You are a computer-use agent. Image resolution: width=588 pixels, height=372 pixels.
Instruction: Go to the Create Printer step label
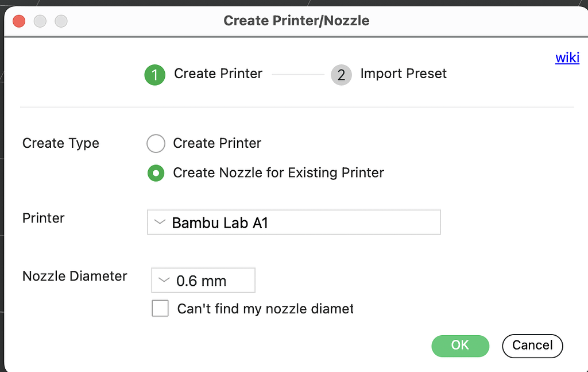pos(218,74)
